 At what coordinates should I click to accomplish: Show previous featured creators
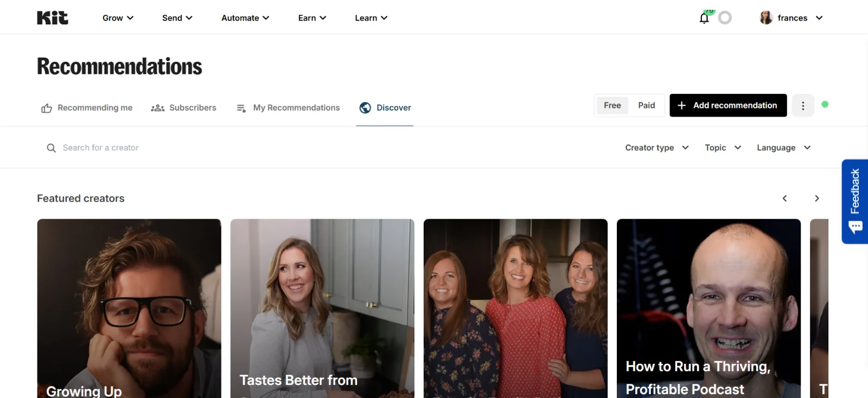point(784,198)
